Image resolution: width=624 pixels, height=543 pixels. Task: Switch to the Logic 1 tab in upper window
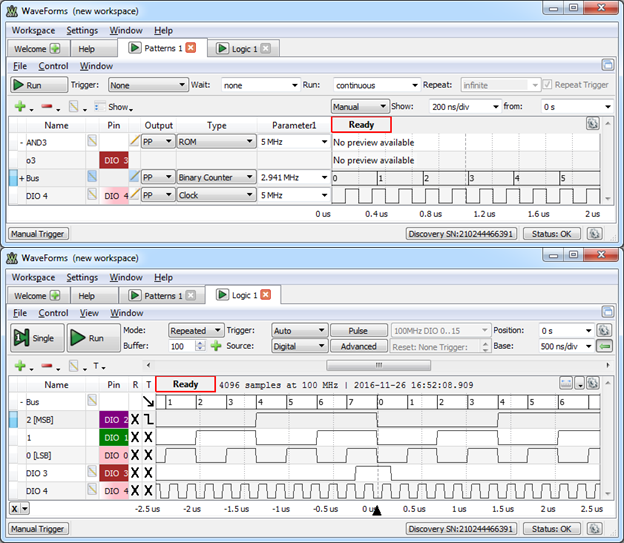(244, 49)
